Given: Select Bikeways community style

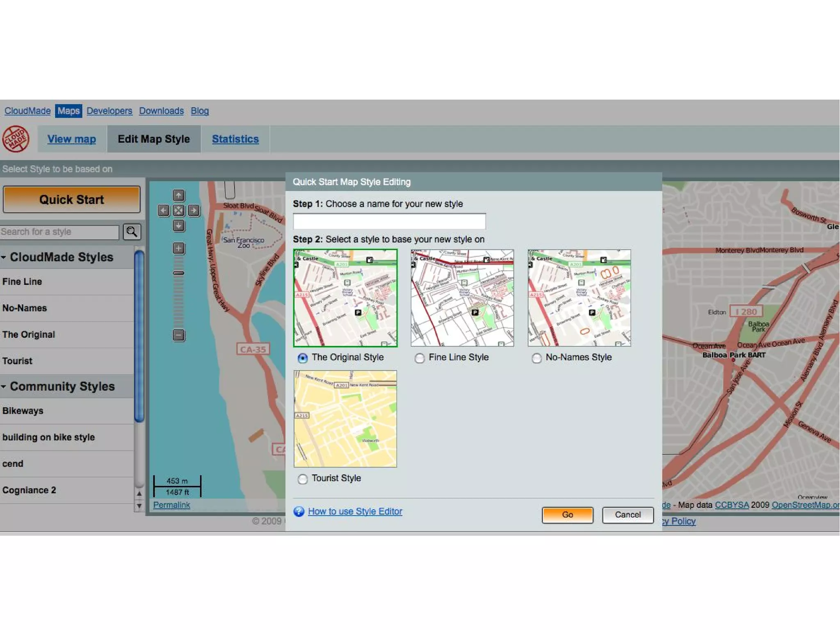Looking at the screenshot, I should (67, 411).
